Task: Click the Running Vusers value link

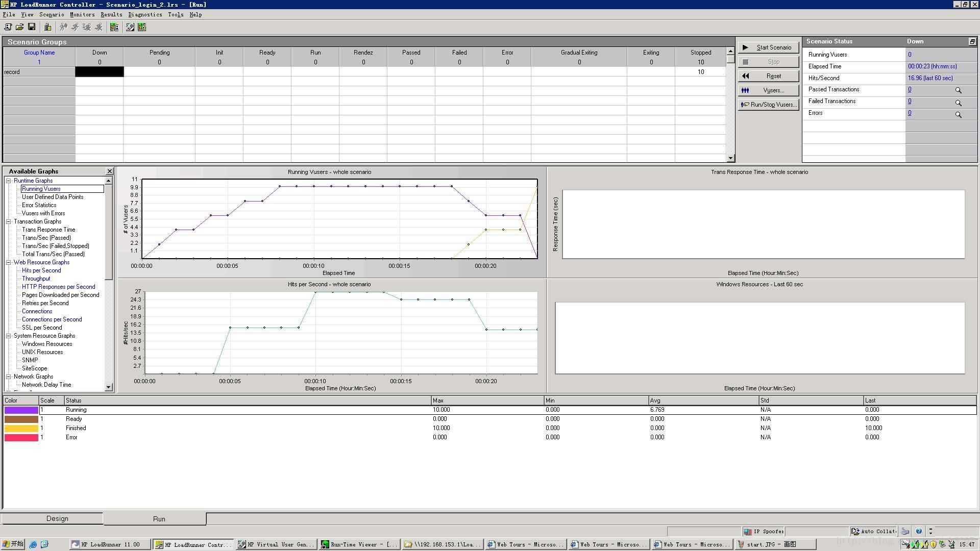Action: pos(909,55)
